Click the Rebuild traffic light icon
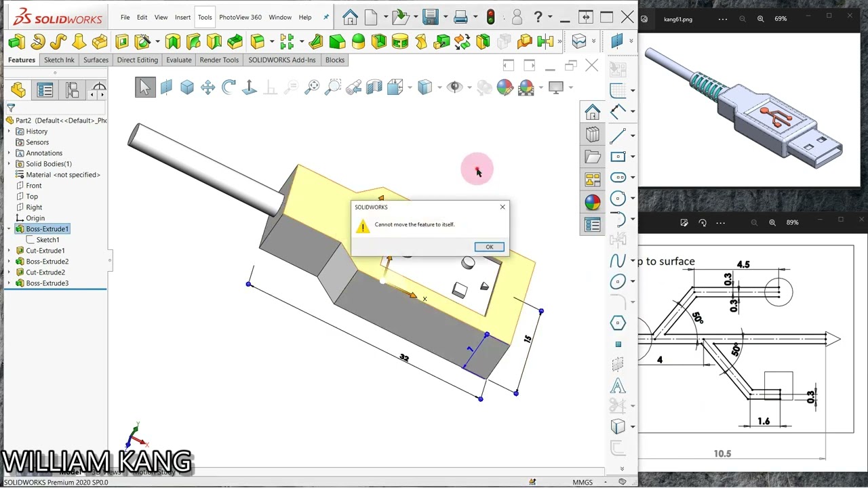Screen dimensions: 868x488 pos(490,17)
